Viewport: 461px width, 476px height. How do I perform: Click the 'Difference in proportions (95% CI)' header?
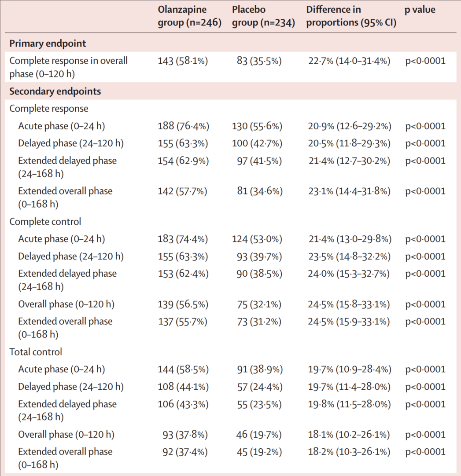(x=351, y=16)
